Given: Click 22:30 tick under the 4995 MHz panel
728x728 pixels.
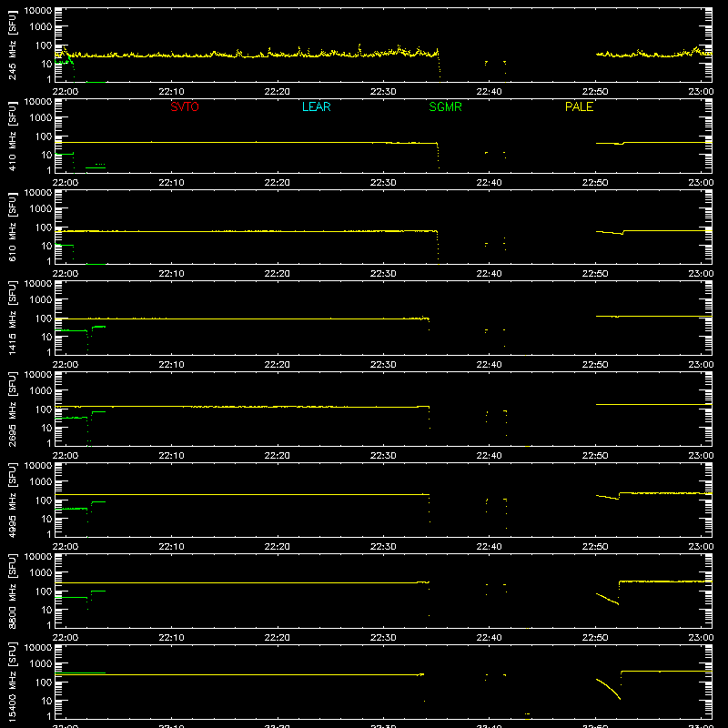Looking at the screenshot, I should coord(383,547).
